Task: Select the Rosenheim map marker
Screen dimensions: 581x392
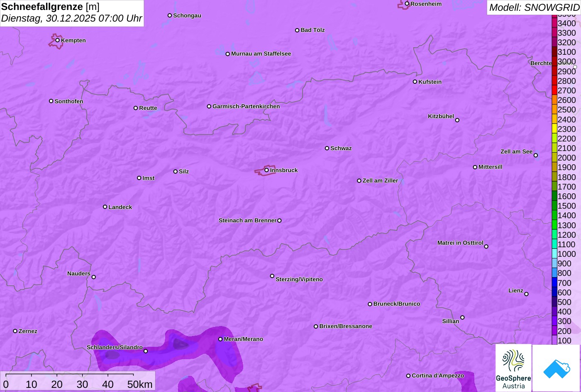Action: (407, 4)
